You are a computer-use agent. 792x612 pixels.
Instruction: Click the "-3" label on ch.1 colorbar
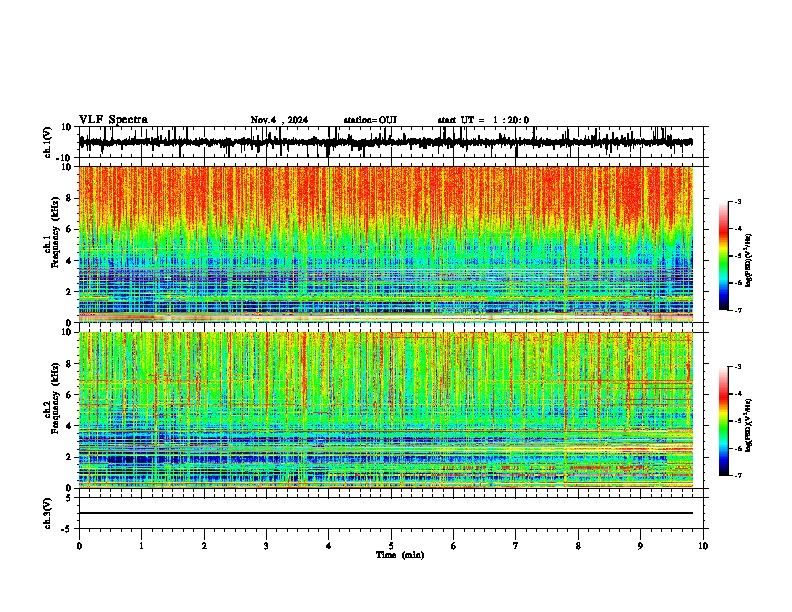coord(738,201)
